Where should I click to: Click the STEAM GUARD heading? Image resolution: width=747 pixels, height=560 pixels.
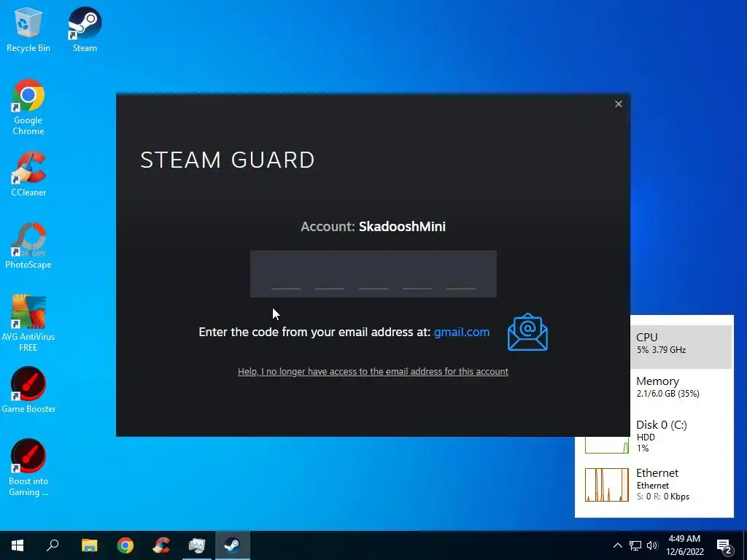pyautogui.click(x=228, y=160)
